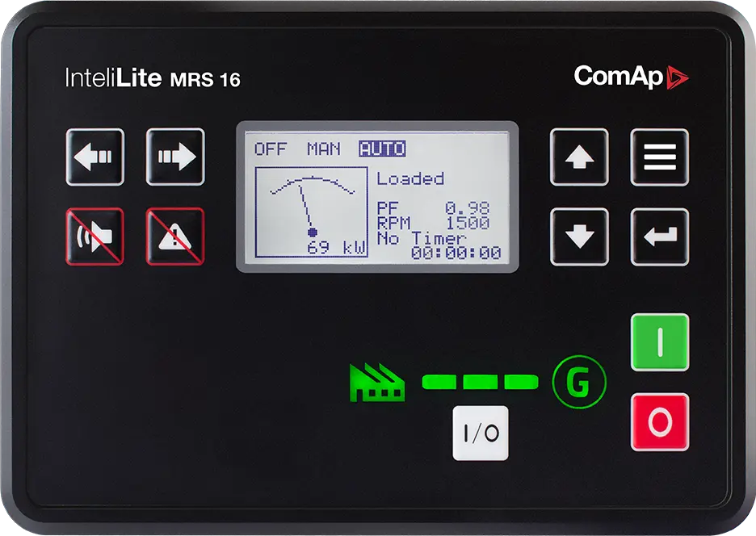Select the highlighted AUTO mode on the display
756x536 pixels.
pos(382,149)
